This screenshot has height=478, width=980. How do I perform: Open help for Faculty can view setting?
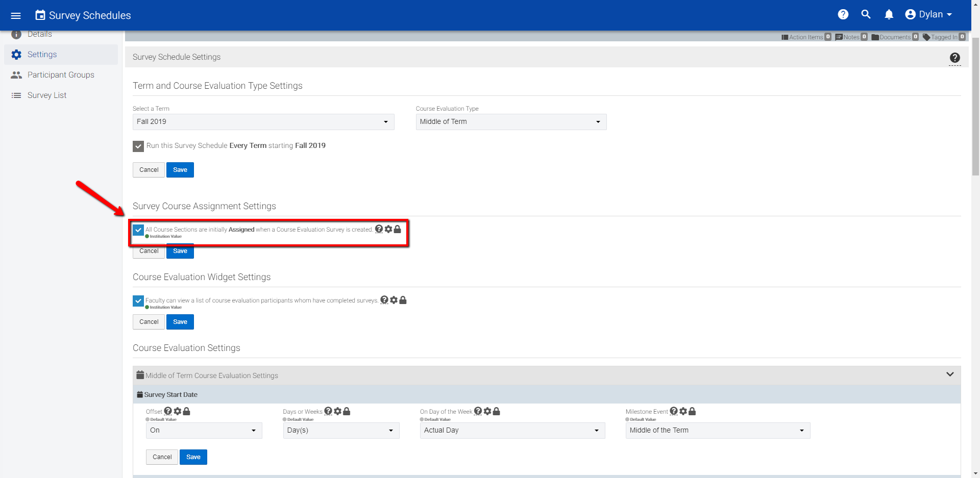point(384,300)
